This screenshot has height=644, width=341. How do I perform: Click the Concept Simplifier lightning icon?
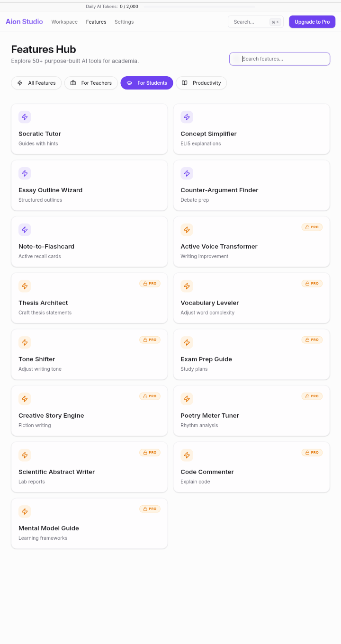[187, 117]
